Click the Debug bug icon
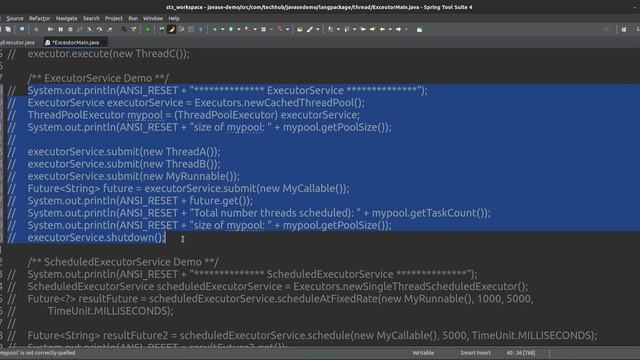This screenshot has height=360, width=640. (x=215, y=29)
